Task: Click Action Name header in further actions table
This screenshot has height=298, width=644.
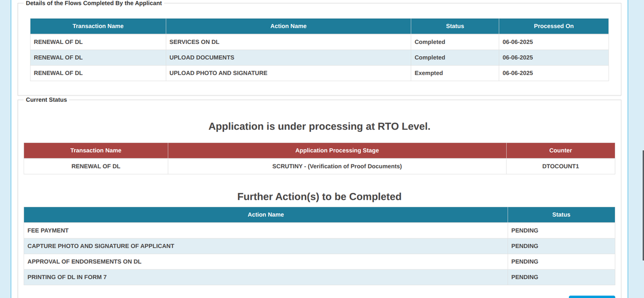Action: pos(266,214)
